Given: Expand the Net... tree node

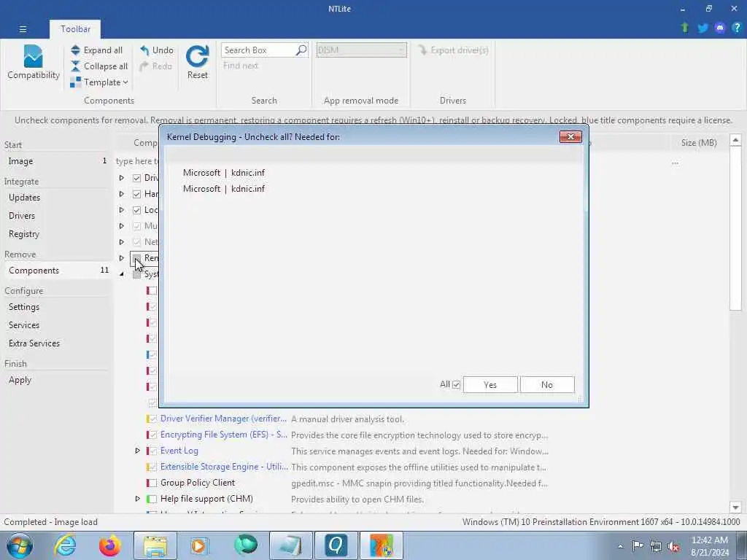Looking at the screenshot, I should 122,242.
